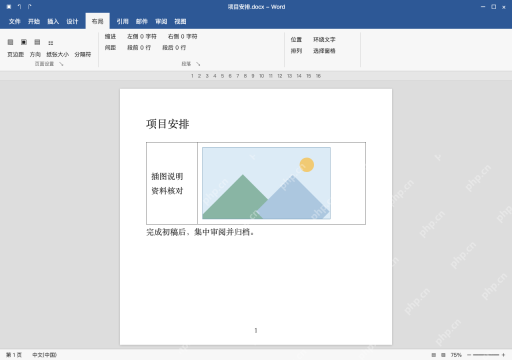Open the 邮件 tab

coord(142,22)
